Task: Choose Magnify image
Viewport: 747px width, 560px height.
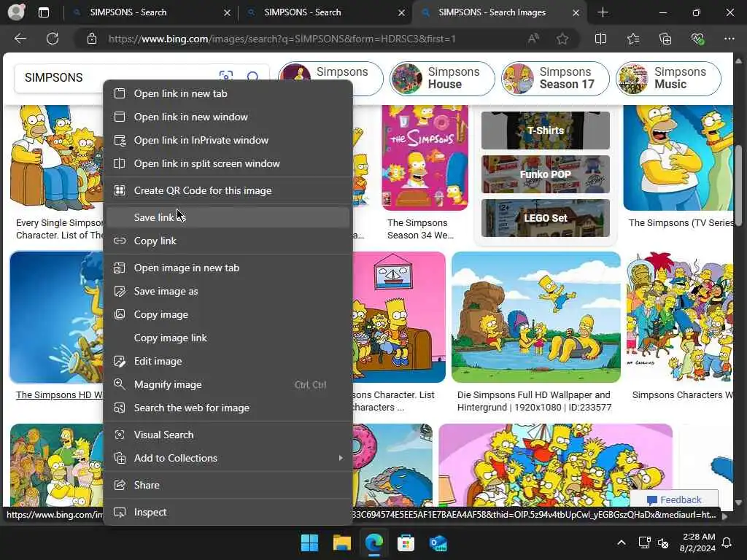Action: coord(228,384)
